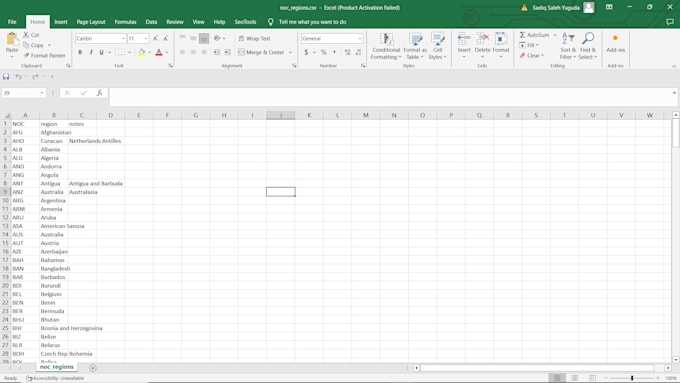This screenshot has width=680, height=383.
Task: Open the Font settings dialog launcher
Action: click(x=171, y=66)
